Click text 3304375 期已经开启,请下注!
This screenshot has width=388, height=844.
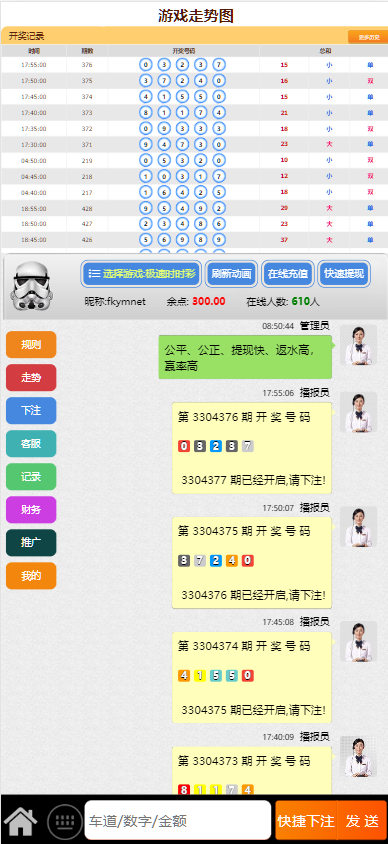[x=253, y=710]
